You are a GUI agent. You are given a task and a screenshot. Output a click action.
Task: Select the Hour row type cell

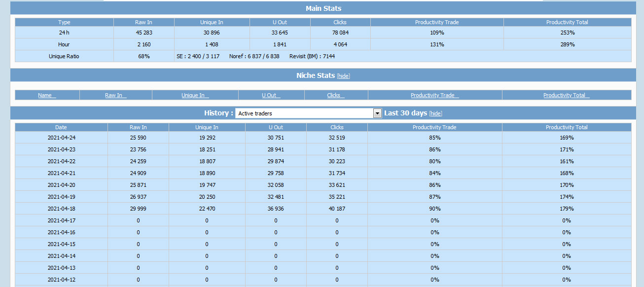[x=64, y=44]
